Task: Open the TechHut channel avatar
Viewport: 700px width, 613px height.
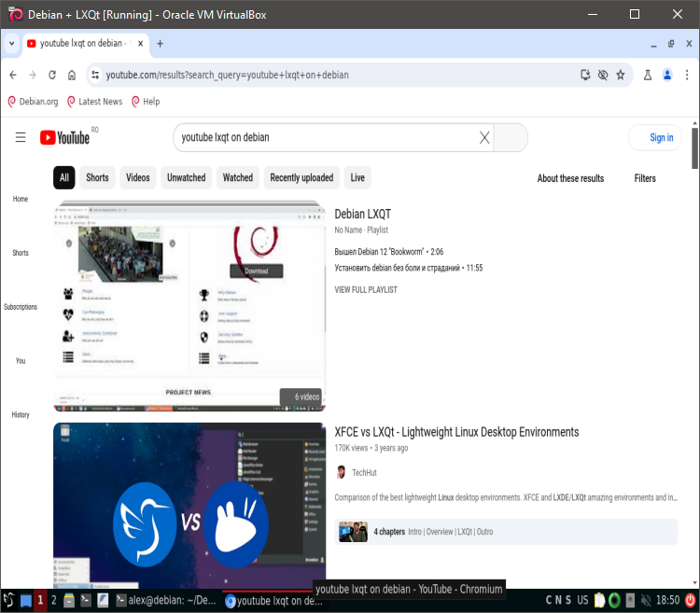Action: [x=341, y=472]
